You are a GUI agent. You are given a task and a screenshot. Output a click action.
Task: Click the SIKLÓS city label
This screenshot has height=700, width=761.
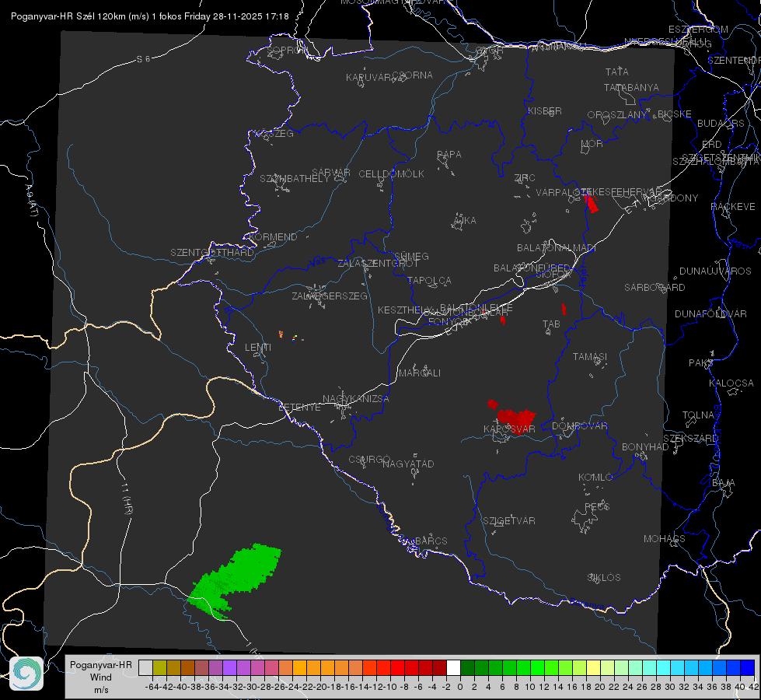[604, 578]
